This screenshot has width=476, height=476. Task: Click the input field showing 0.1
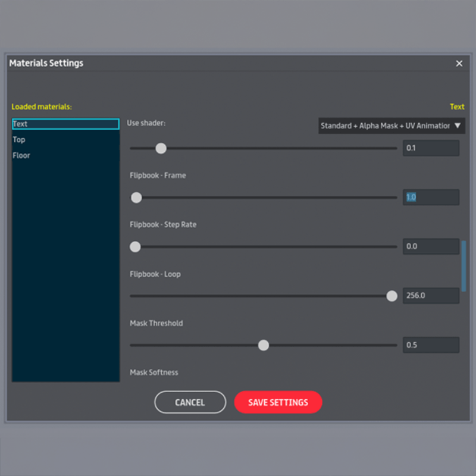[x=431, y=148]
